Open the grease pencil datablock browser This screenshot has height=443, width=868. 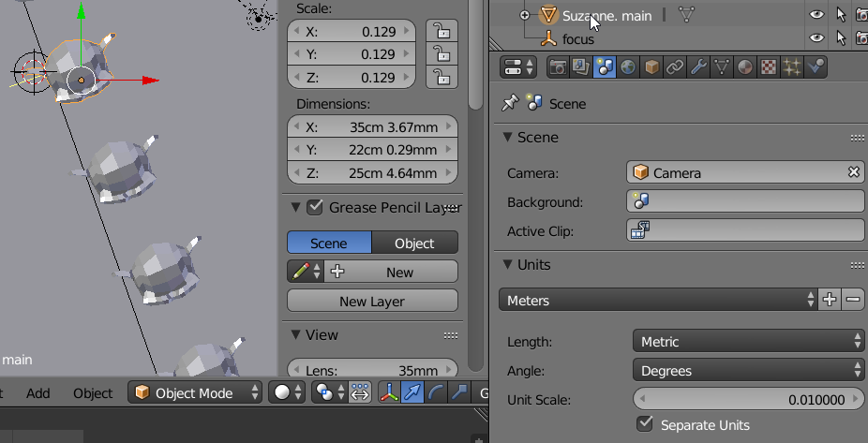[x=306, y=272]
